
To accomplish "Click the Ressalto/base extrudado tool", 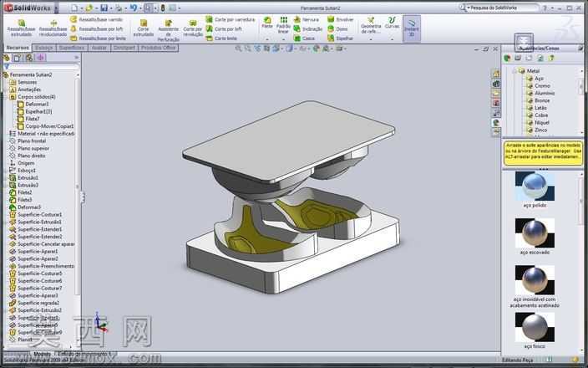I will click(22, 28).
